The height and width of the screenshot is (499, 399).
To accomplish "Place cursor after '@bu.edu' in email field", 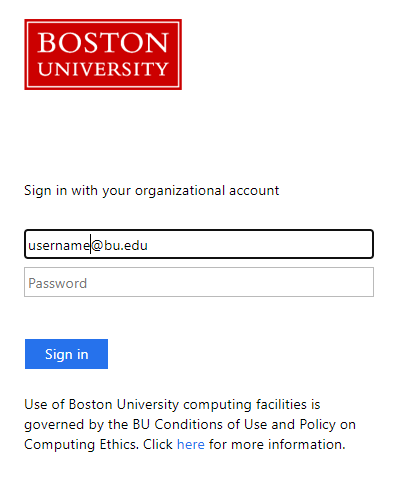I will coord(148,246).
